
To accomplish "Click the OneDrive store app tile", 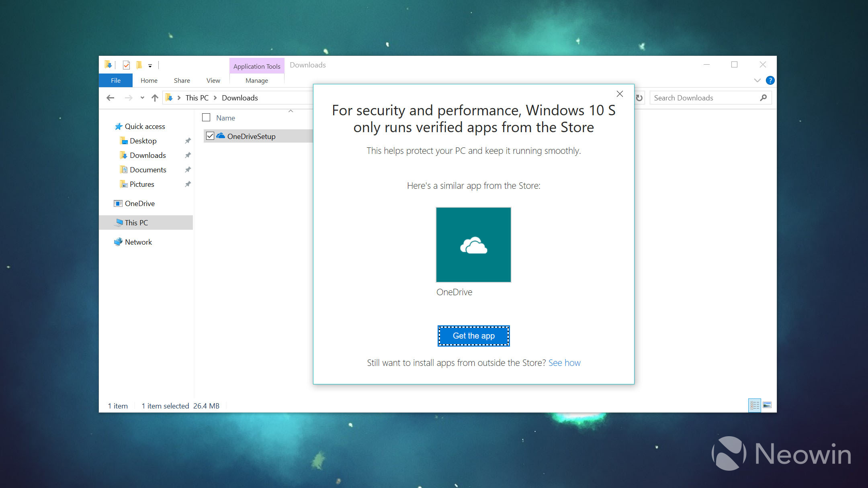I will point(473,245).
